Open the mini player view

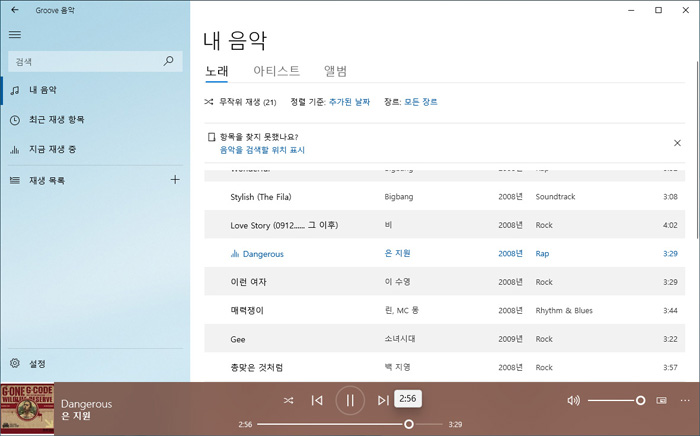661,400
